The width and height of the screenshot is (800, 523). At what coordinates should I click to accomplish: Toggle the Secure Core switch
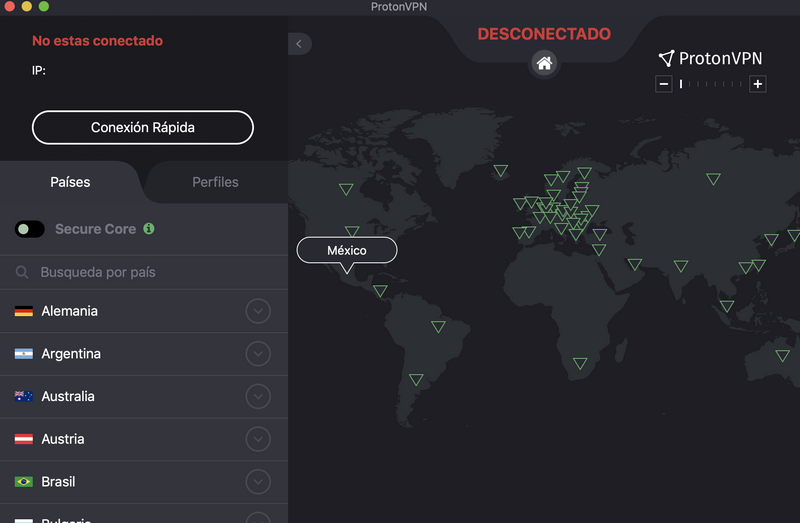pos(30,229)
